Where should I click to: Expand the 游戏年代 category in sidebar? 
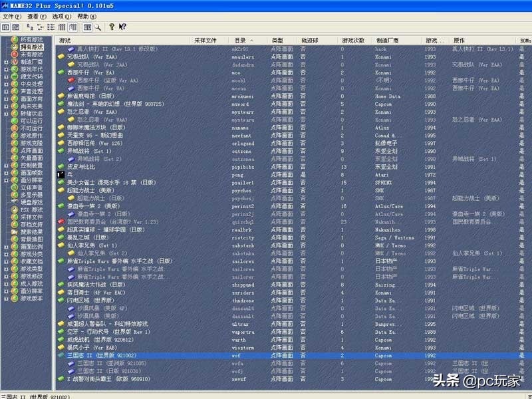6,69
